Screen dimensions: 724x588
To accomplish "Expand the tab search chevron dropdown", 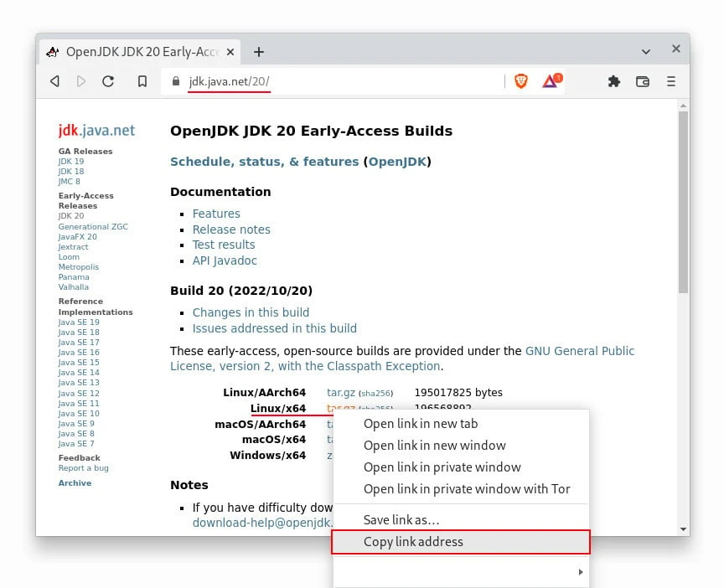I will tap(646, 51).
